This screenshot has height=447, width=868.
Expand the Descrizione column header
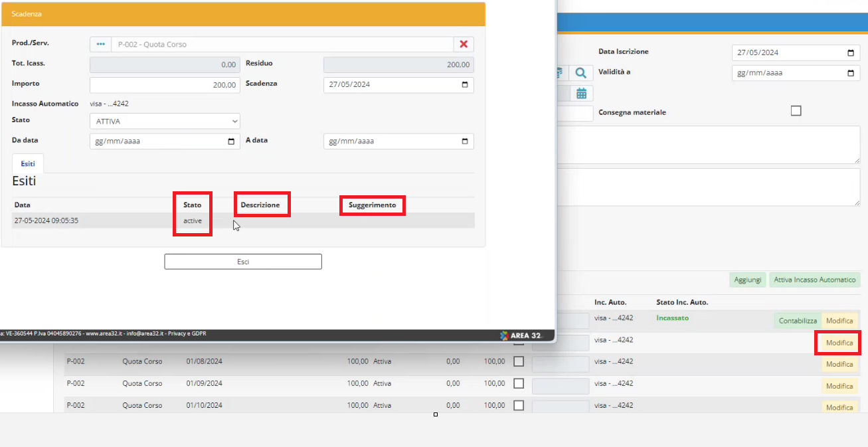click(262, 204)
